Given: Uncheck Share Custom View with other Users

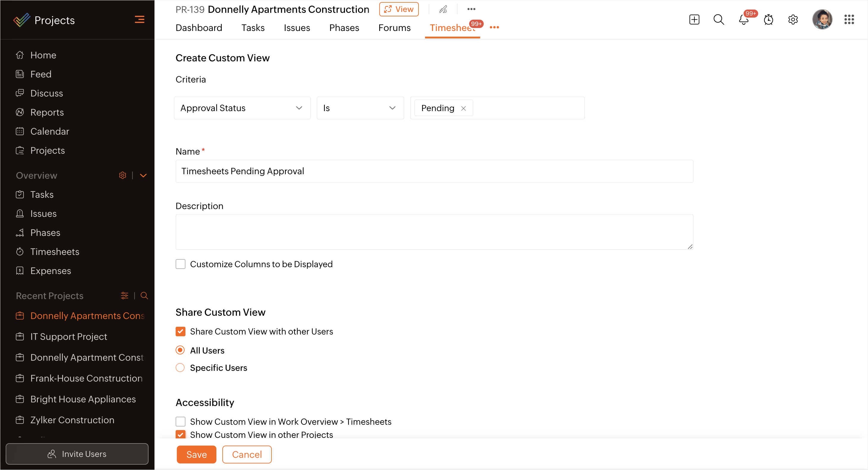Looking at the screenshot, I should coord(180,332).
